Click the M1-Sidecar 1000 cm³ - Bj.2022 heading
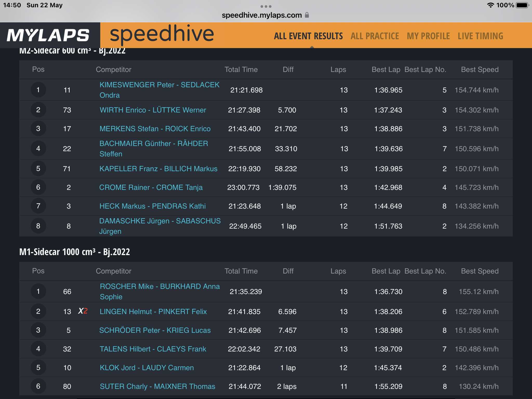The image size is (532, 399). (x=75, y=252)
